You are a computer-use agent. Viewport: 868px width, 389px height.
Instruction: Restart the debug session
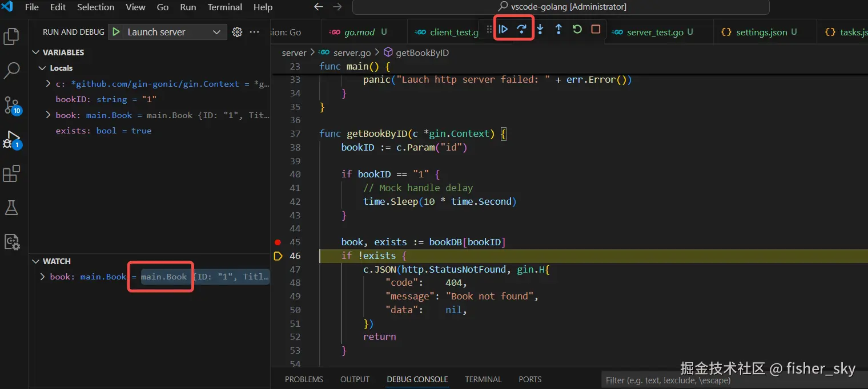(x=577, y=28)
